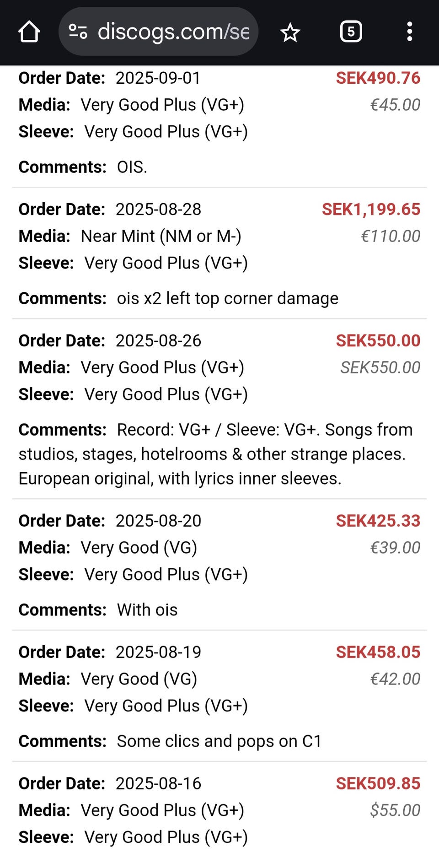Image resolution: width=439 pixels, height=868 pixels.
Task: Click the SEK425.33 sale price
Action: [378, 521]
